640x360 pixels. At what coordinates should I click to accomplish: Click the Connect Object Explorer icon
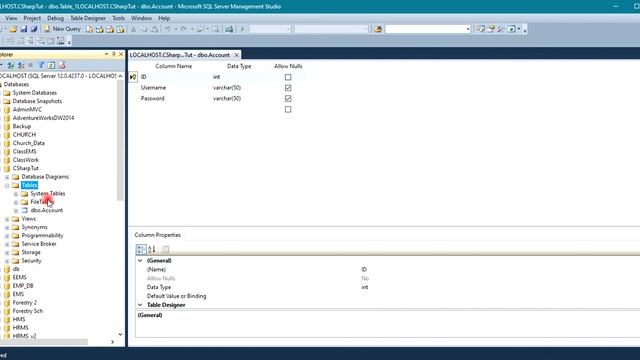click(11, 65)
